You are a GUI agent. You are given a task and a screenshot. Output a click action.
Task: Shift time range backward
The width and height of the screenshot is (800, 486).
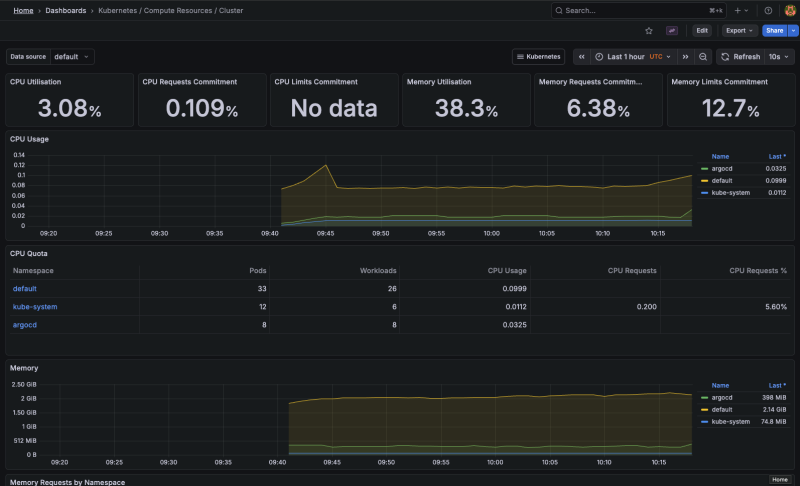tap(582, 57)
